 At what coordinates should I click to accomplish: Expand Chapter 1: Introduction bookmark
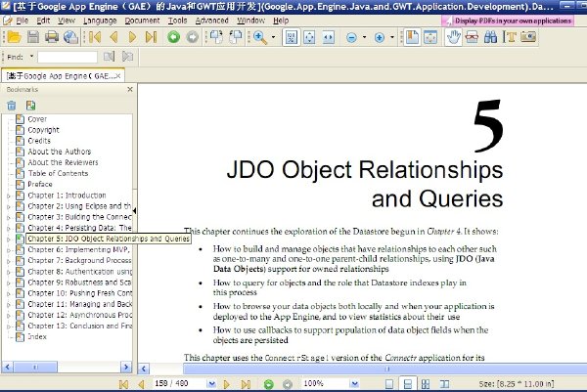coord(8,196)
